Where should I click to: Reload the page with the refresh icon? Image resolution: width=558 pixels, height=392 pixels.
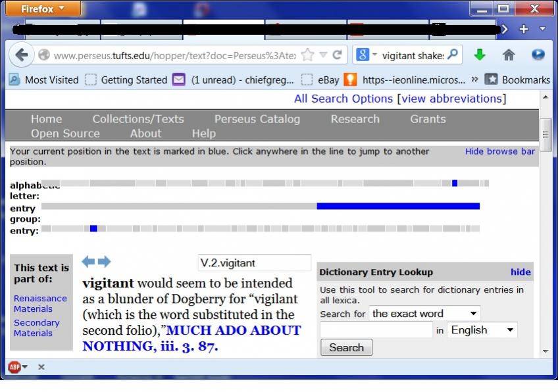[x=338, y=55]
